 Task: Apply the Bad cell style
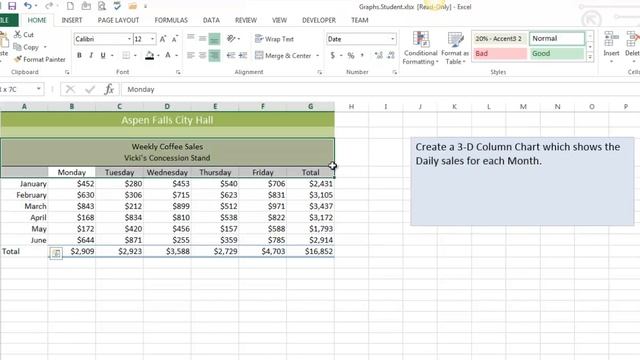pos(500,53)
